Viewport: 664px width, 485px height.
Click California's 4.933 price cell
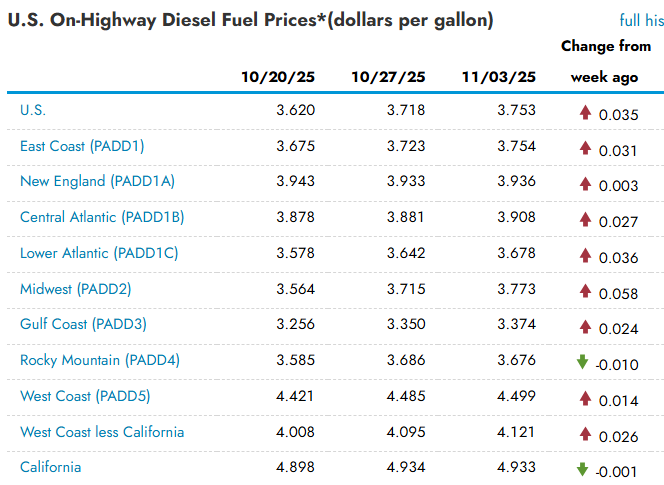tap(516, 467)
